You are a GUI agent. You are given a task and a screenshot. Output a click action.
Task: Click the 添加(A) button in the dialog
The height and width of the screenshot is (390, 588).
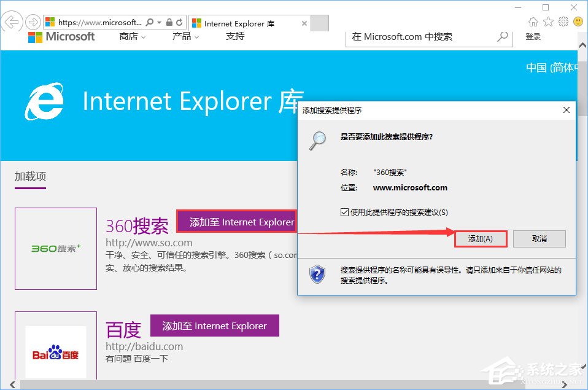click(x=480, y=239)
